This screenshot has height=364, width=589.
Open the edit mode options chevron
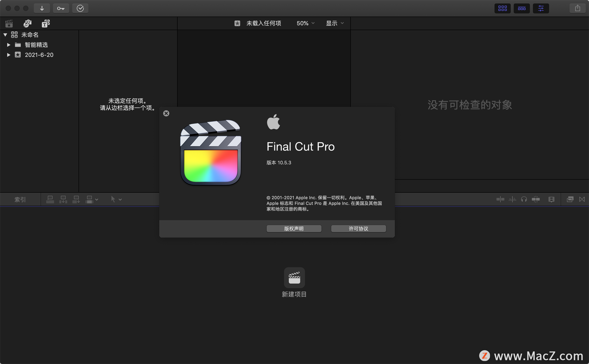pyautogui.click(x=97, y=199)
